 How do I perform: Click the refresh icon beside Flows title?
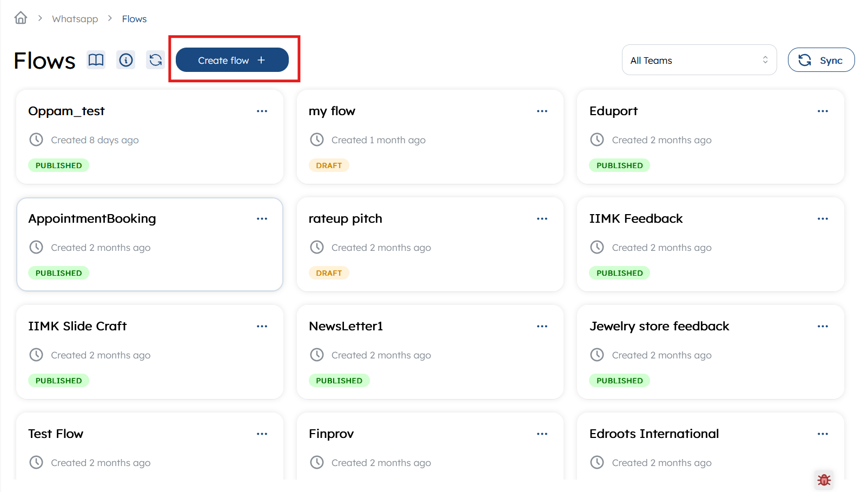[156, 60]
